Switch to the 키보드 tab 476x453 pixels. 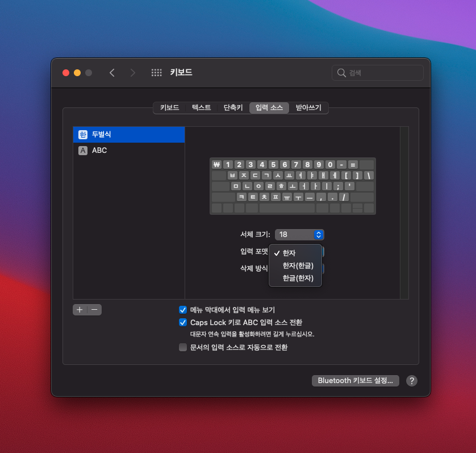pos(169,108)
